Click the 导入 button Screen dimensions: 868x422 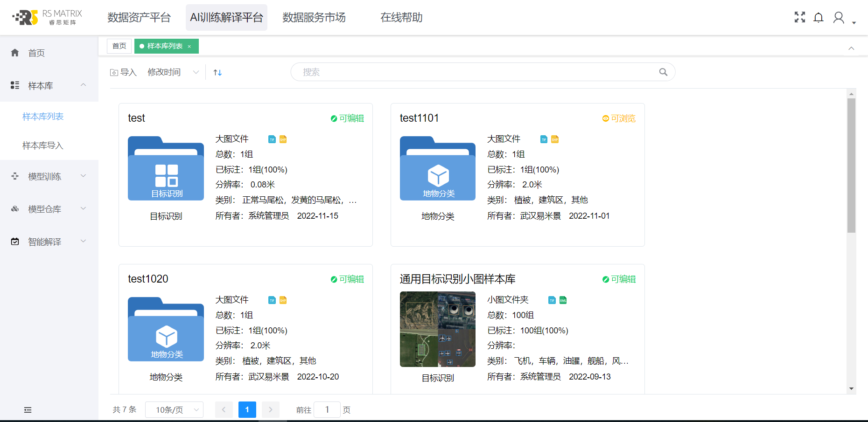(123, 72)
